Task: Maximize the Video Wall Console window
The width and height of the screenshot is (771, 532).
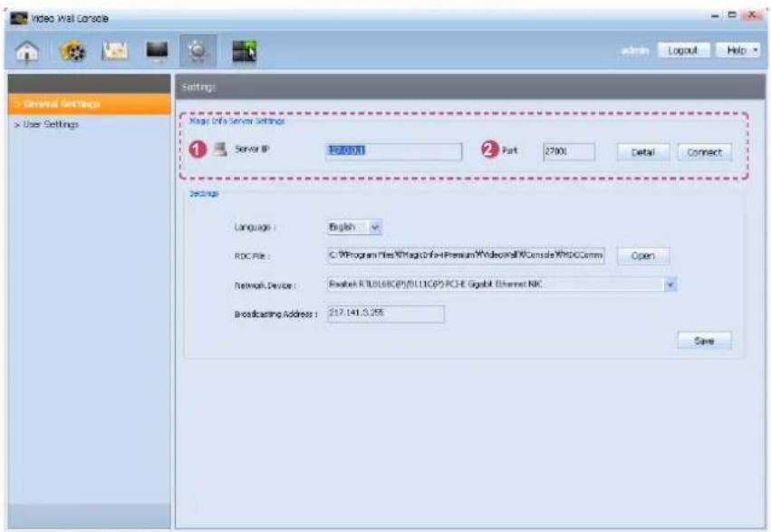Action: [733, 15]
